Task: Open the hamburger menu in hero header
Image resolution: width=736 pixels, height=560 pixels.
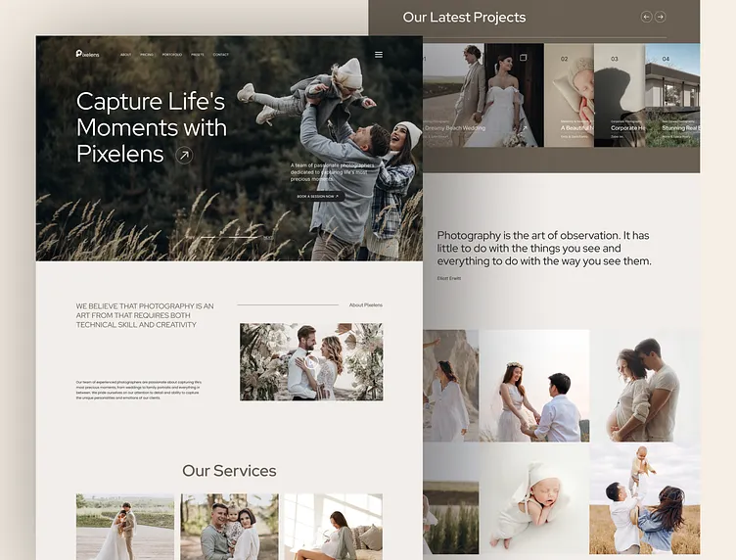Action: point(379,55)
